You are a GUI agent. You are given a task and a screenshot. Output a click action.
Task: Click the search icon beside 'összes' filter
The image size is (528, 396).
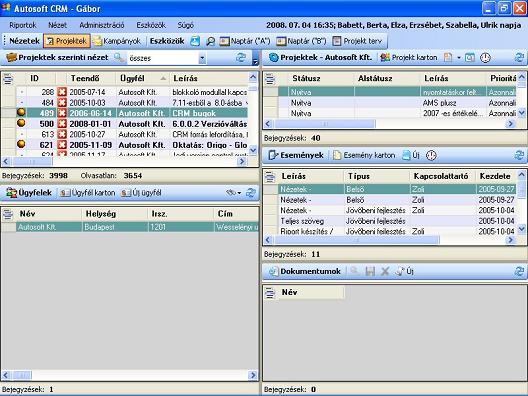[x=119, y=58]
